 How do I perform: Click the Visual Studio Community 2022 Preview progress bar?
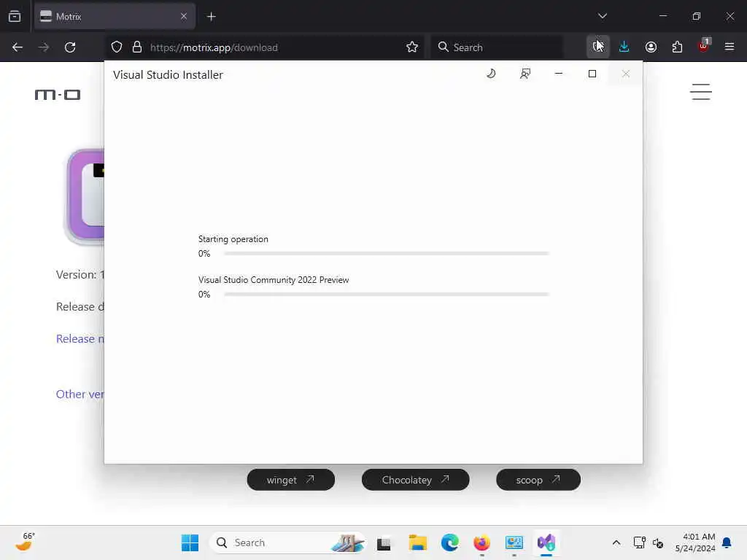(x=387, y=295)
